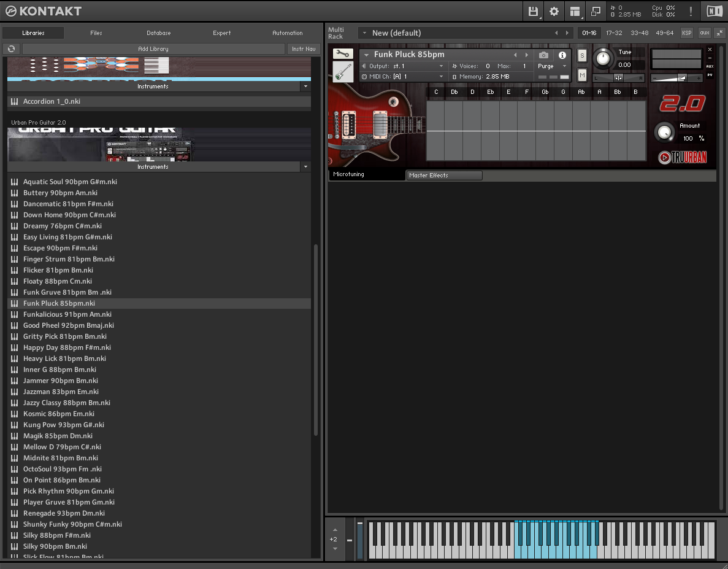Select the Microtuning tab

[x=367, y=174]
